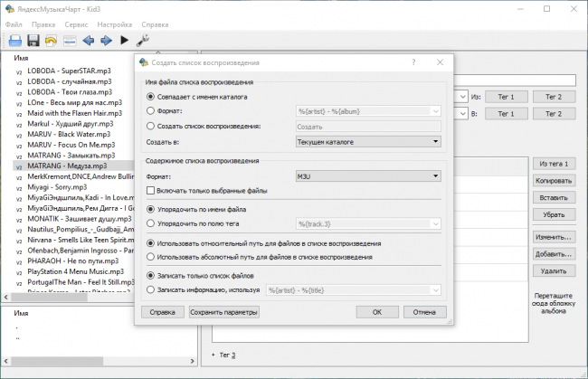588x379 pixels.
Task: Click the Play toolbar icon
Action: click(124, 40)
